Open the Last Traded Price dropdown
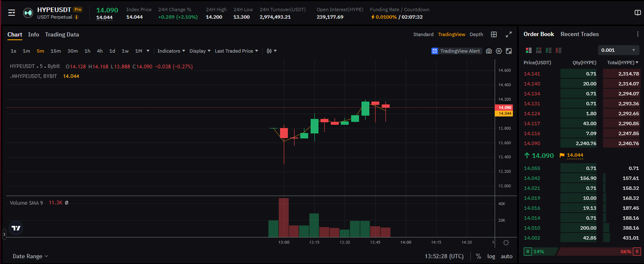Image resolution: width=644 pixels, height=264 pixels. tap(237, 51)
